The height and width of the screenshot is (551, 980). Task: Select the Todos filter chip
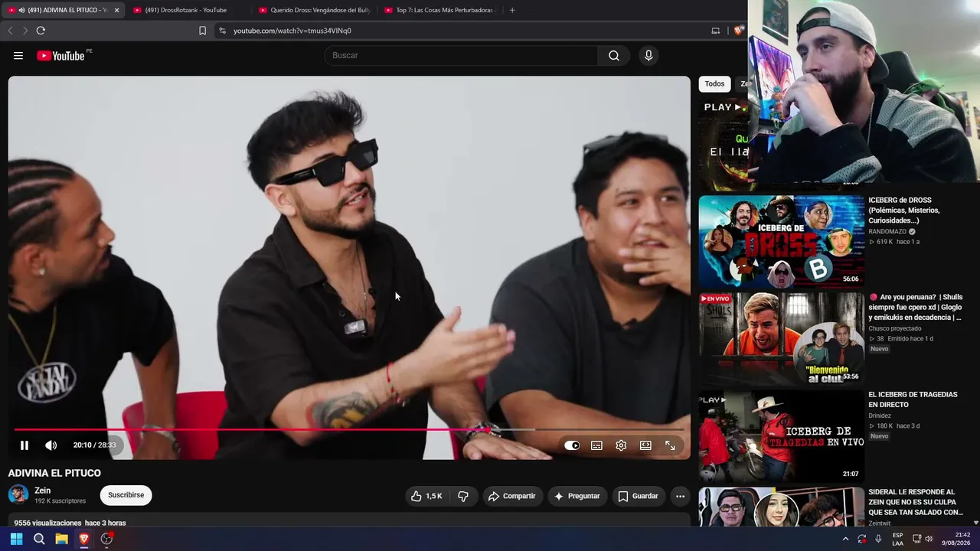click(714, 84)
